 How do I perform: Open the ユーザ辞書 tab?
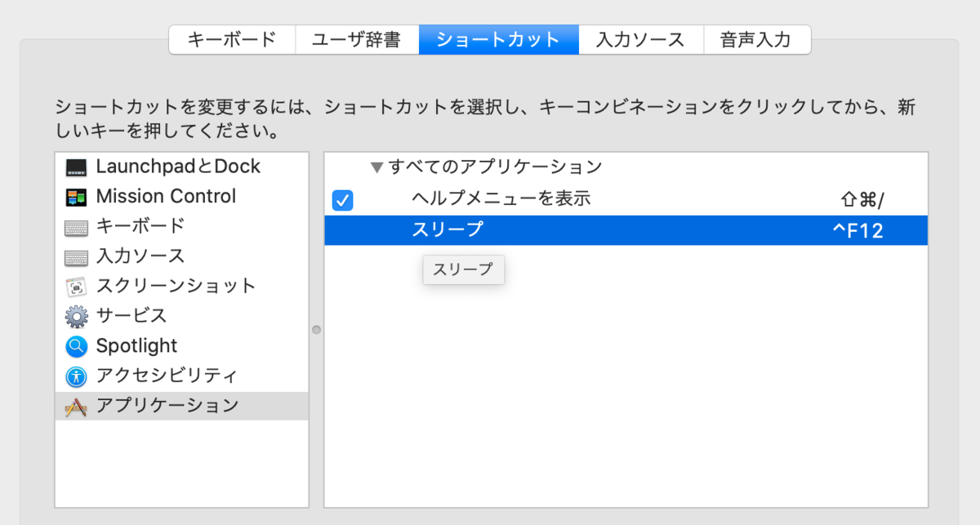click(357, 38)
